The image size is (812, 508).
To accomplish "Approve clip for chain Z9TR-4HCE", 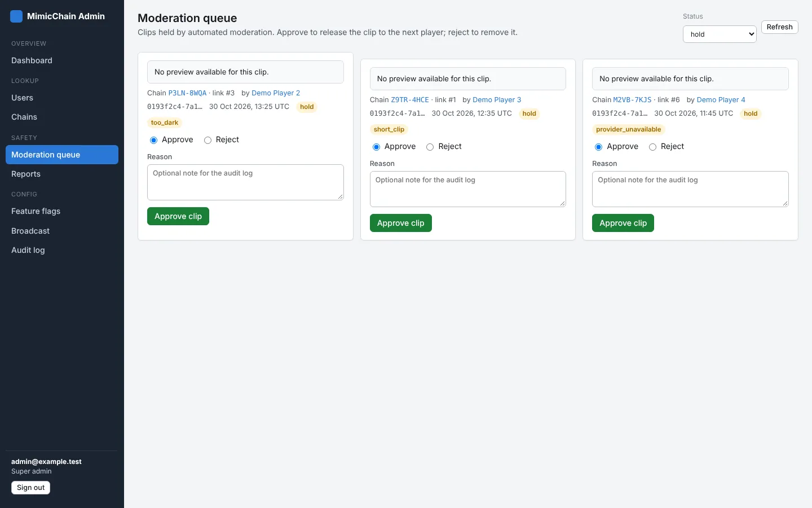I will point(401,223).
